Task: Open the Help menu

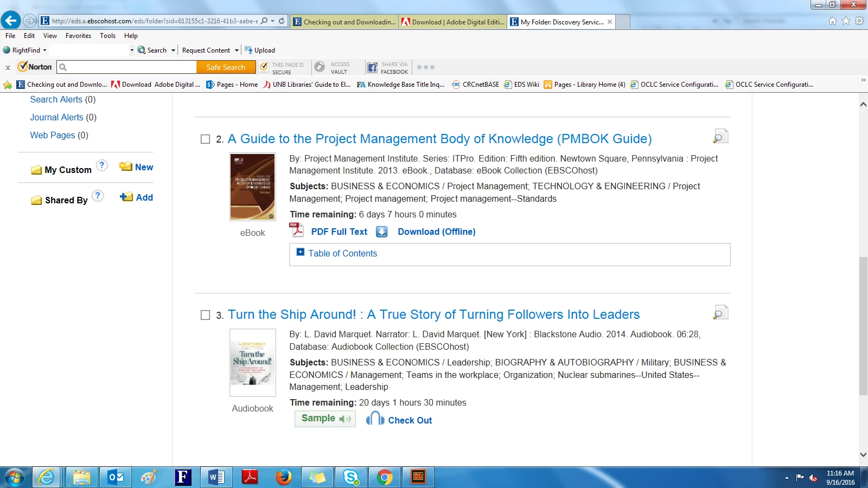Action: 131,36
